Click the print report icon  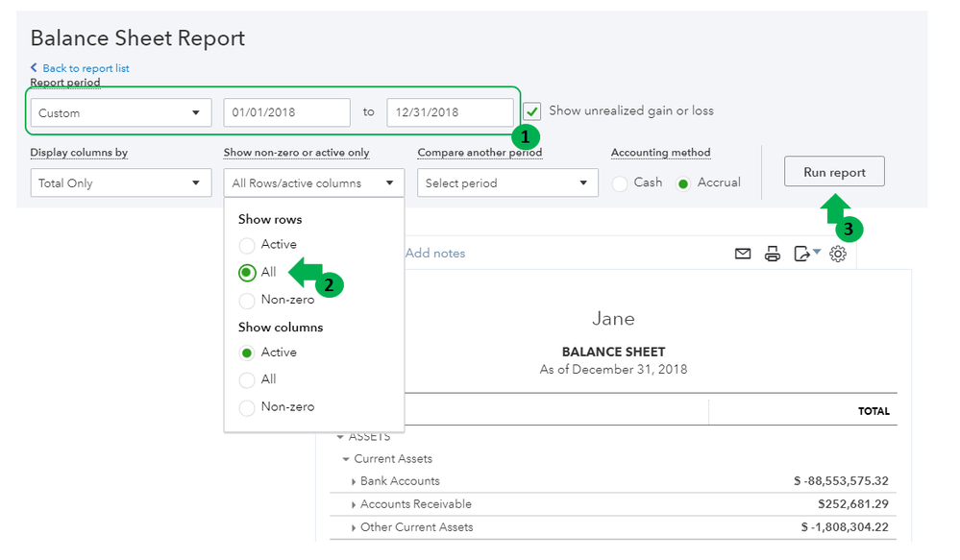[x=772, y=254]
